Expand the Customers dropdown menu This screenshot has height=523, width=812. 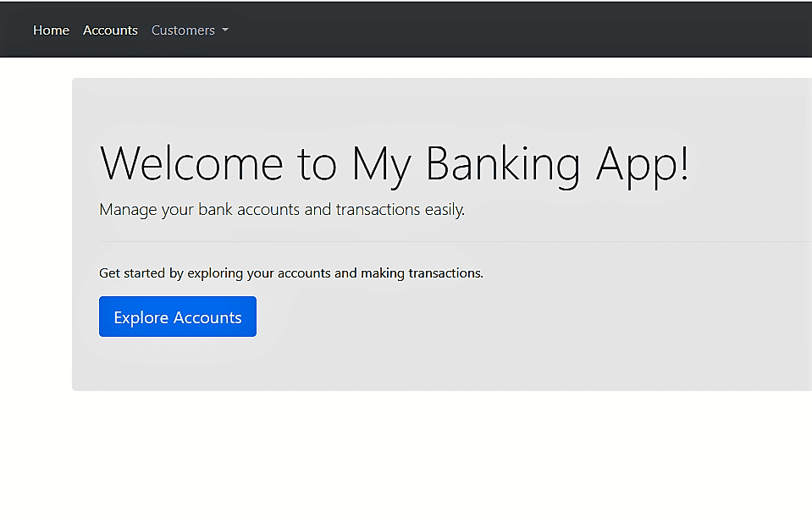[x=190, y=30]
